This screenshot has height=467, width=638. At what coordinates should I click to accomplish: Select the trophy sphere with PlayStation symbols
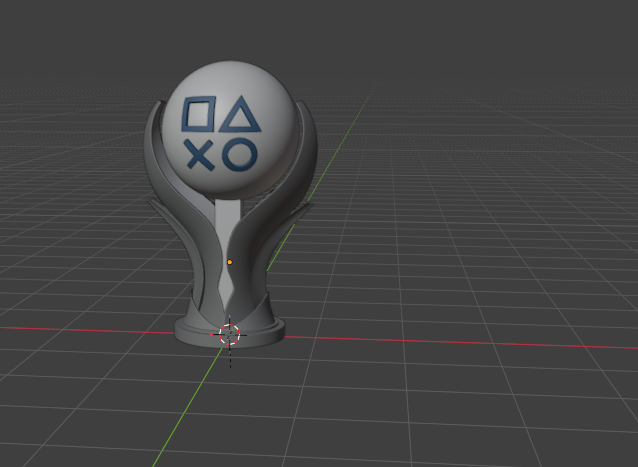[x=230, y=130]
